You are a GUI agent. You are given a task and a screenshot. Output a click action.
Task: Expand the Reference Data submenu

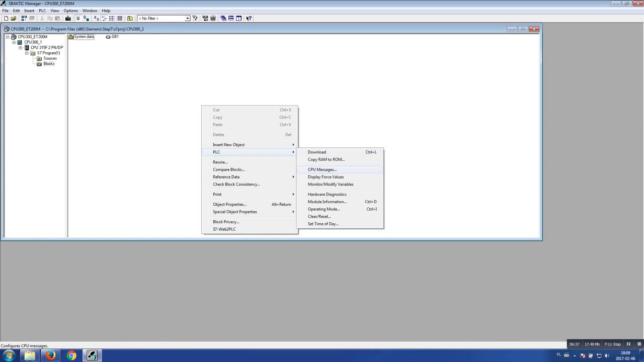click(250, 177)
